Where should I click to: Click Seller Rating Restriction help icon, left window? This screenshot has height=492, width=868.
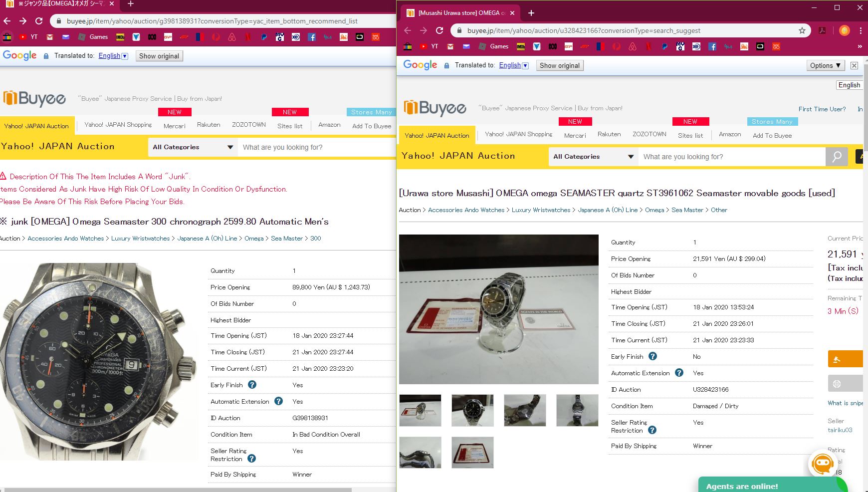pyautogui.click(x=251, y=459)
